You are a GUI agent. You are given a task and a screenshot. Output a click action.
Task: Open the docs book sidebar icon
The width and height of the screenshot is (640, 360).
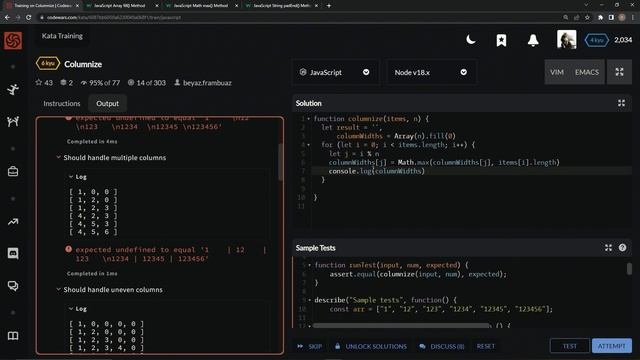click(13, 336)
